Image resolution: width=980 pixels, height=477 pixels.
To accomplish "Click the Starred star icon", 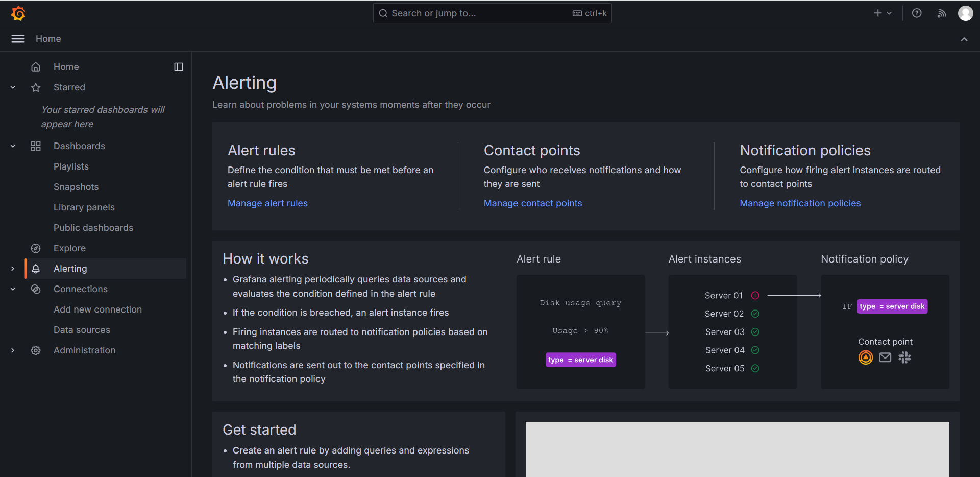I will coord(36,87).
